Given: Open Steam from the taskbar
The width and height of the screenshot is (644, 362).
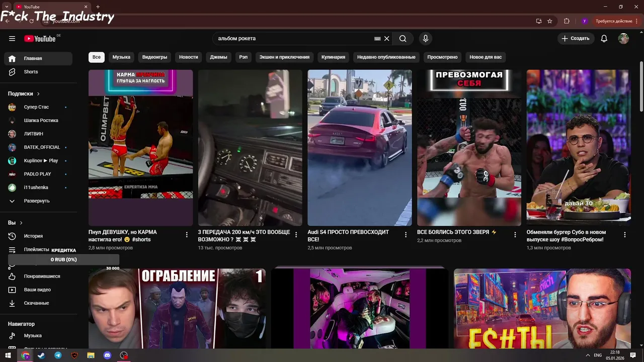Looking at the screenshot, I should coord(41,355).
